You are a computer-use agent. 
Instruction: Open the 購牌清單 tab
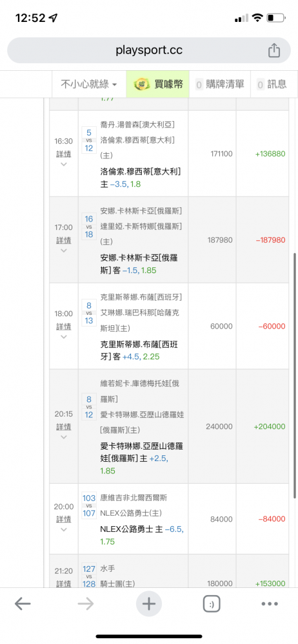[x=220, y=84]
